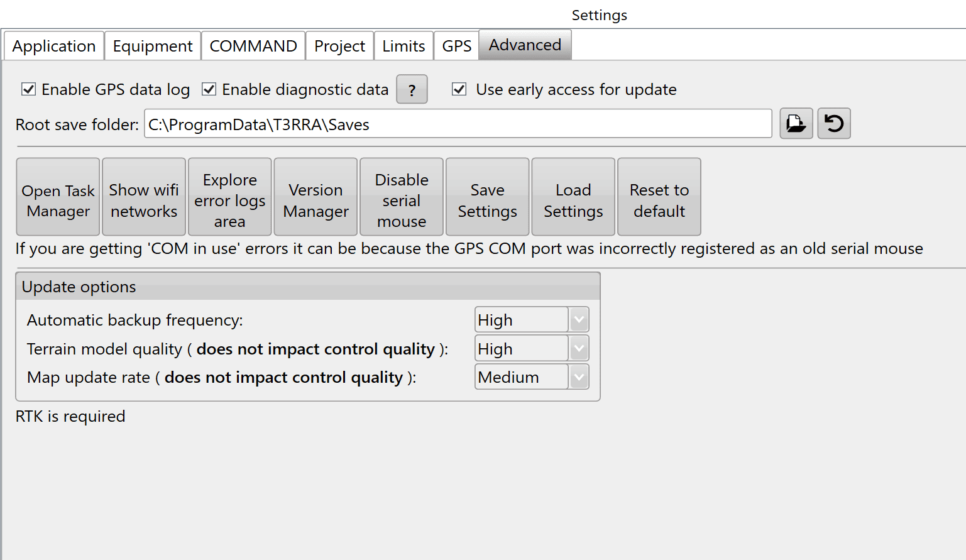
Task: Click Show wifi networks button
Action: (144, 197)
